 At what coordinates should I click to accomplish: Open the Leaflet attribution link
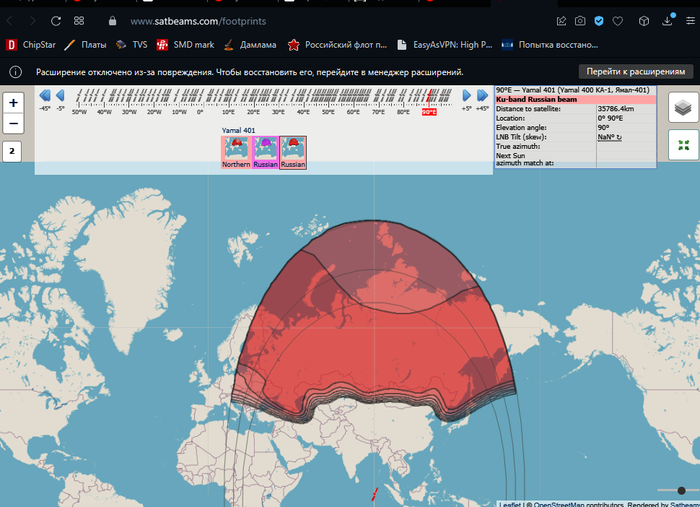pos(510,504)
